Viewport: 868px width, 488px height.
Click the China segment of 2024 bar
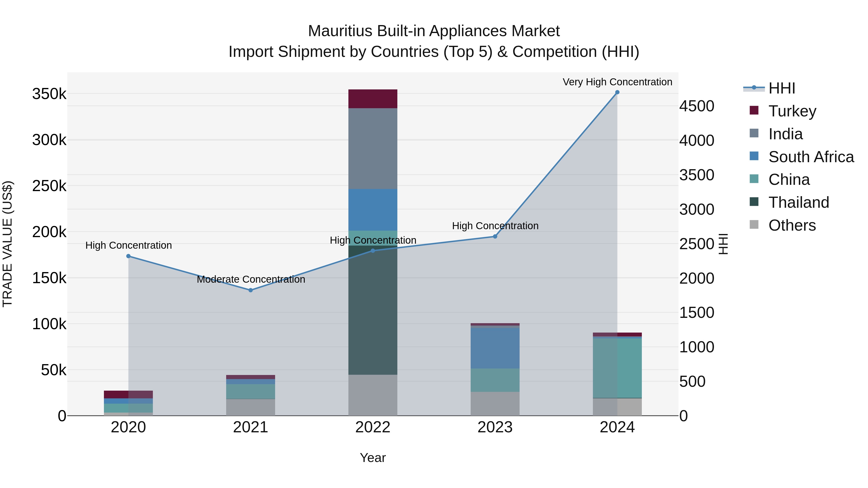tap(617, 368)
